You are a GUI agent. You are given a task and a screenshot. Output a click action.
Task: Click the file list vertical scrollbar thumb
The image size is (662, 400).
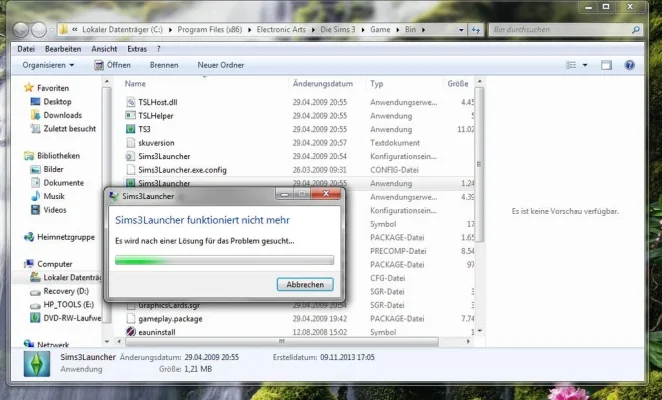click(479, 164)
